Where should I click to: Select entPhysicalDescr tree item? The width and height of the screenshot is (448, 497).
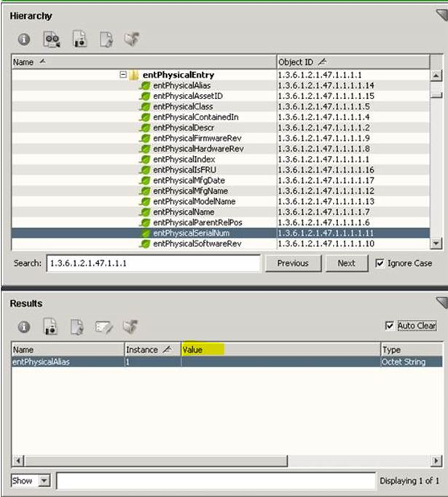[x=184, y=128]
